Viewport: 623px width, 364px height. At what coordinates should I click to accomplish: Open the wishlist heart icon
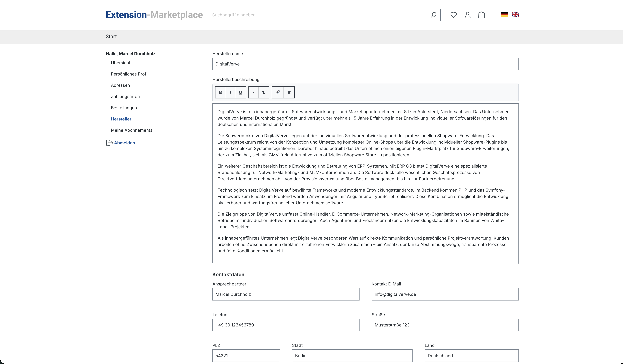[453, 15]
